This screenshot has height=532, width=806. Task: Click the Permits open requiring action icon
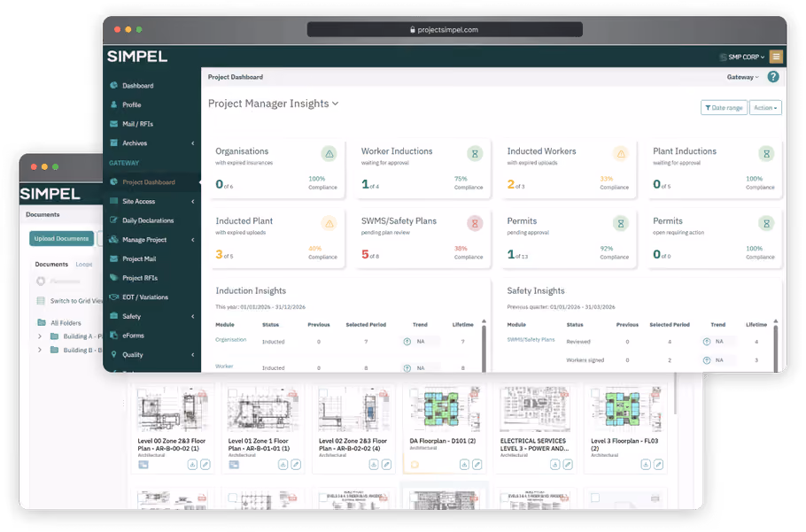coord(766,223)
